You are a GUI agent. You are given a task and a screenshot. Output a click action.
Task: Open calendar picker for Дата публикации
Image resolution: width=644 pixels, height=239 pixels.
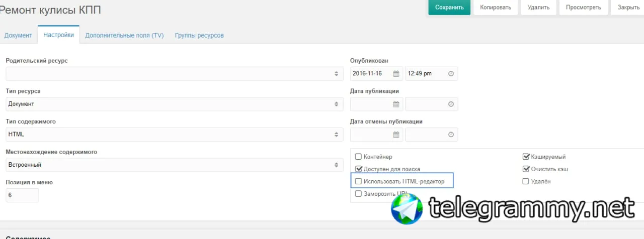point(396,104)
